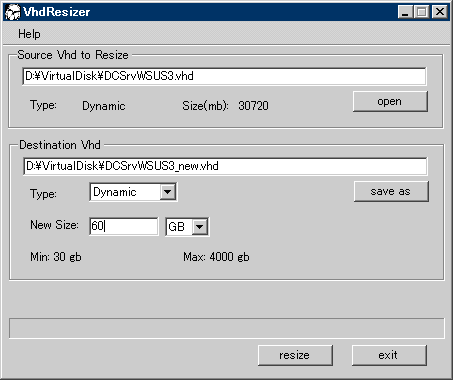Click the resize button
Viewport: 453px width, 380px height.
click(x=295, y=355)
